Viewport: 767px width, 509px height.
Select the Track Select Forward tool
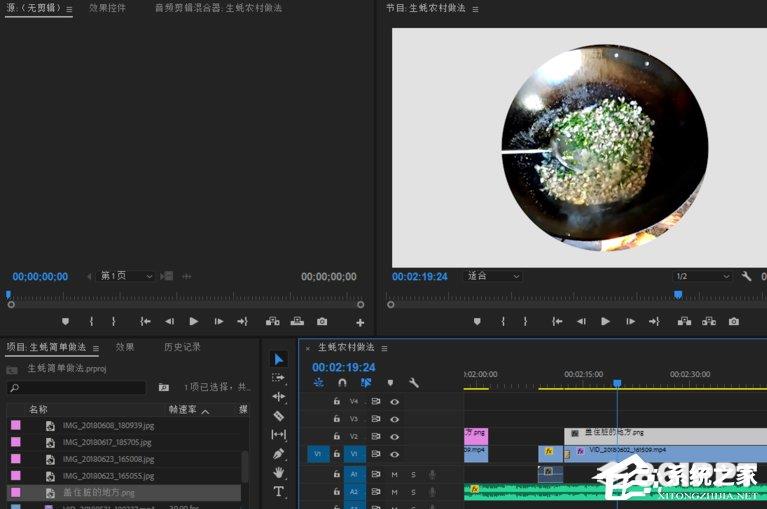pos(278,377)
